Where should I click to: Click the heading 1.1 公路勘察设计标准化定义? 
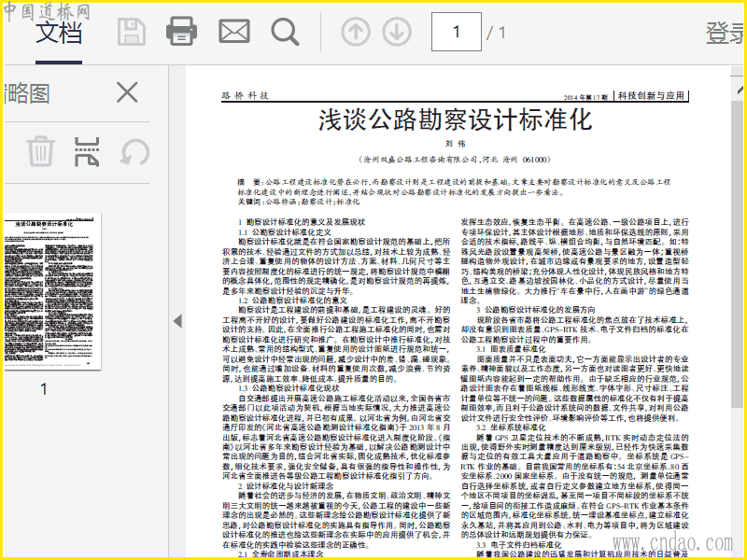pos(285,231)
